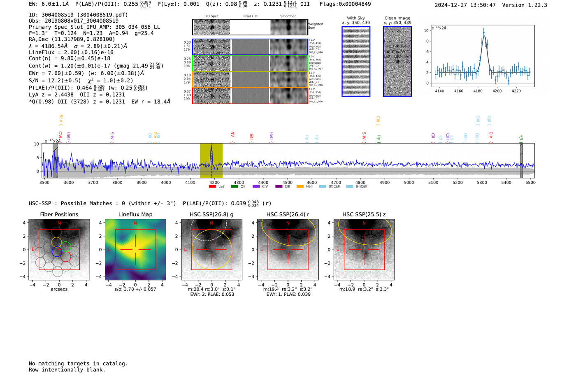Click the 'Primary Spec_Slot_IFU_AMP: 305_034_056_LL' line

click(95, 27)
